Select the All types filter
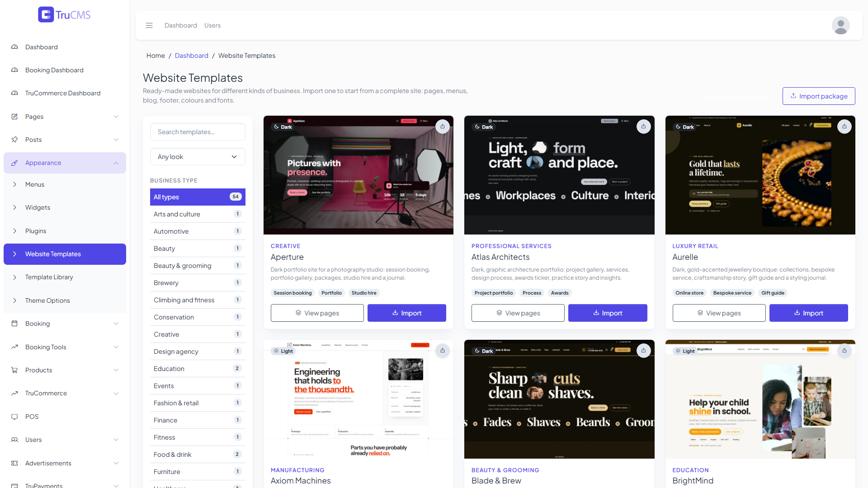Screen dimensions: 868x488 198,197
